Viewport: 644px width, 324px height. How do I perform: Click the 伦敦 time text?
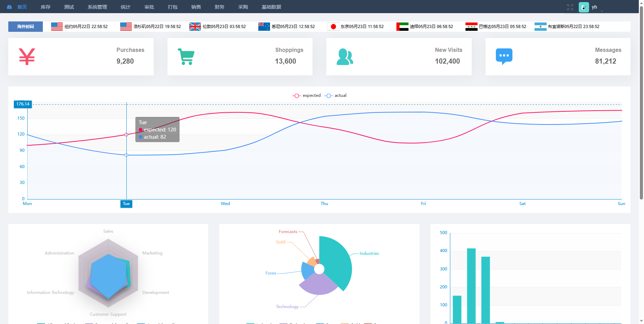[x=224, y=27]
